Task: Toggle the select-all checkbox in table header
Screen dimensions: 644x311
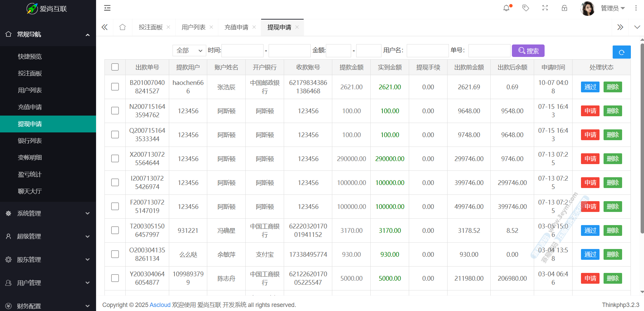Action: point(115,67)
